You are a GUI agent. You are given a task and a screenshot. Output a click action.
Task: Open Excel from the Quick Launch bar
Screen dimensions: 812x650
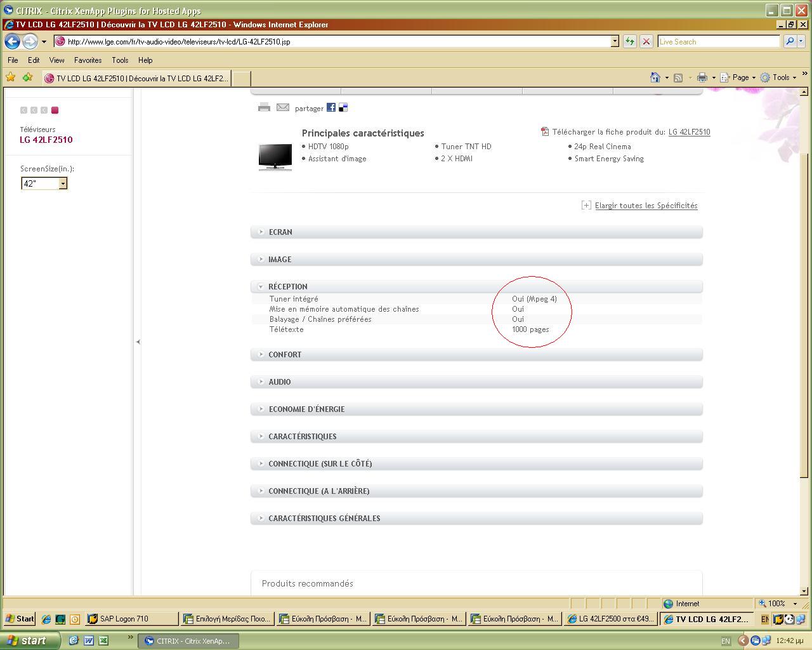(103, 640)
